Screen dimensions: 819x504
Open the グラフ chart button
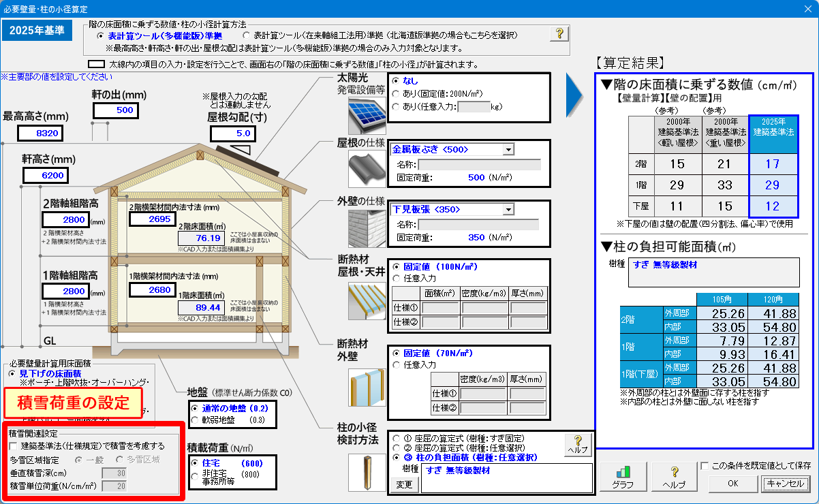(x=623, y=477)
